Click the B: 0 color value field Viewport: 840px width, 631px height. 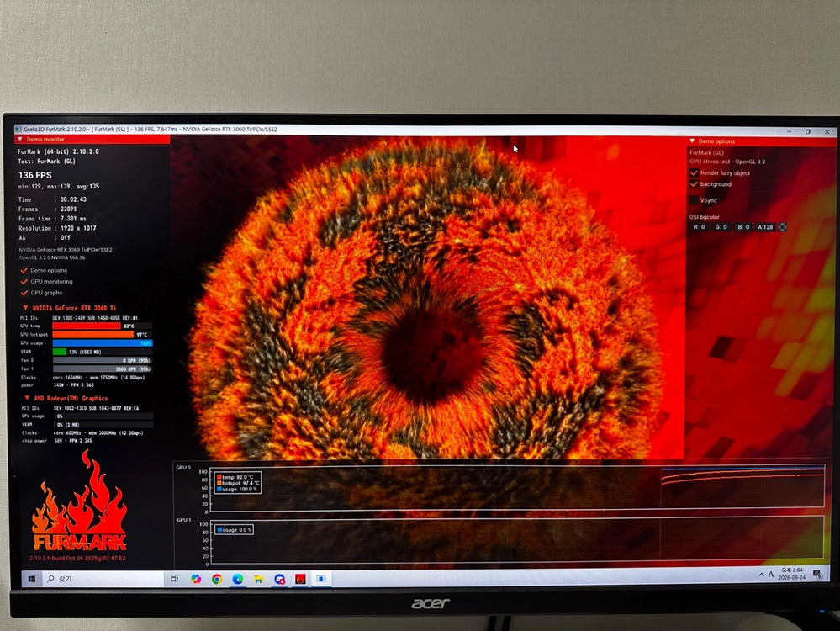[743, 227]
